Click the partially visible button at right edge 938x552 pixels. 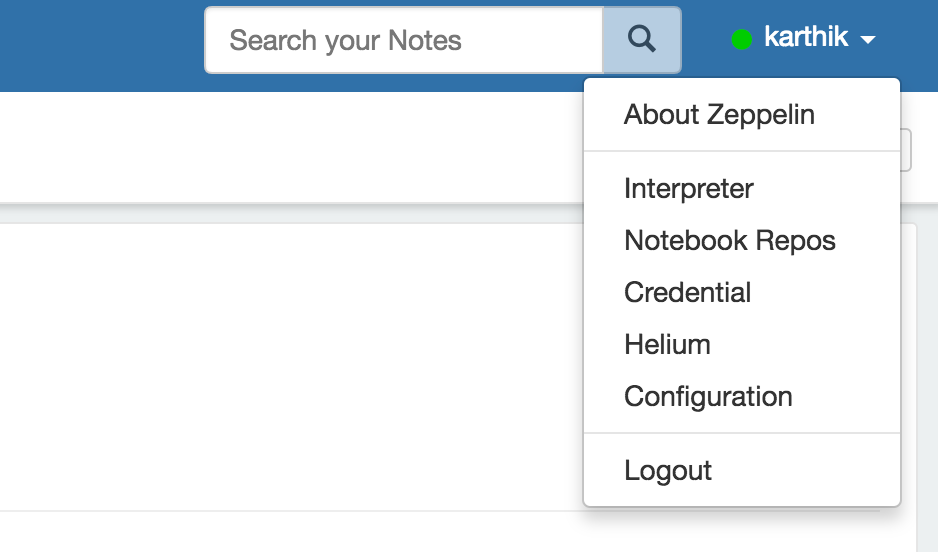pos(906,150)
